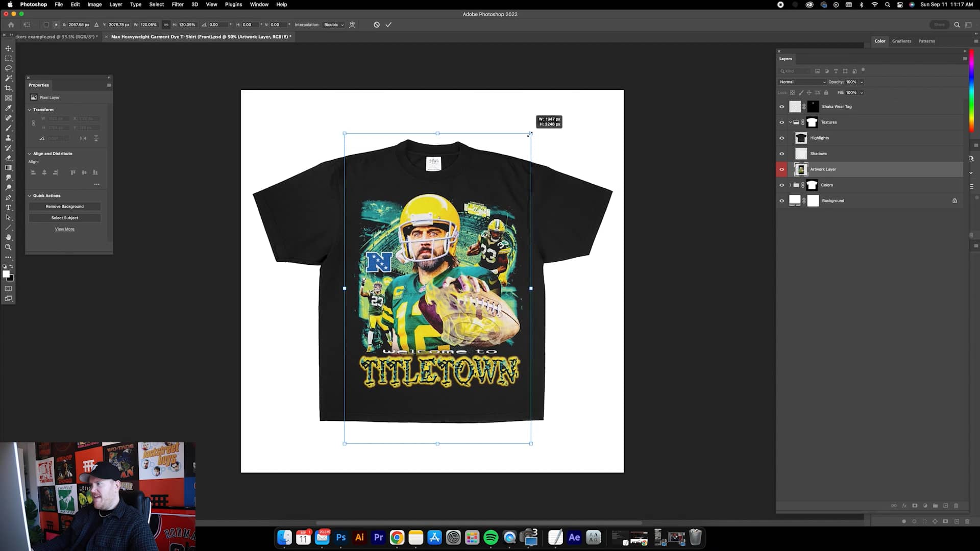Switch to warp mode icon

pos(352,24)
